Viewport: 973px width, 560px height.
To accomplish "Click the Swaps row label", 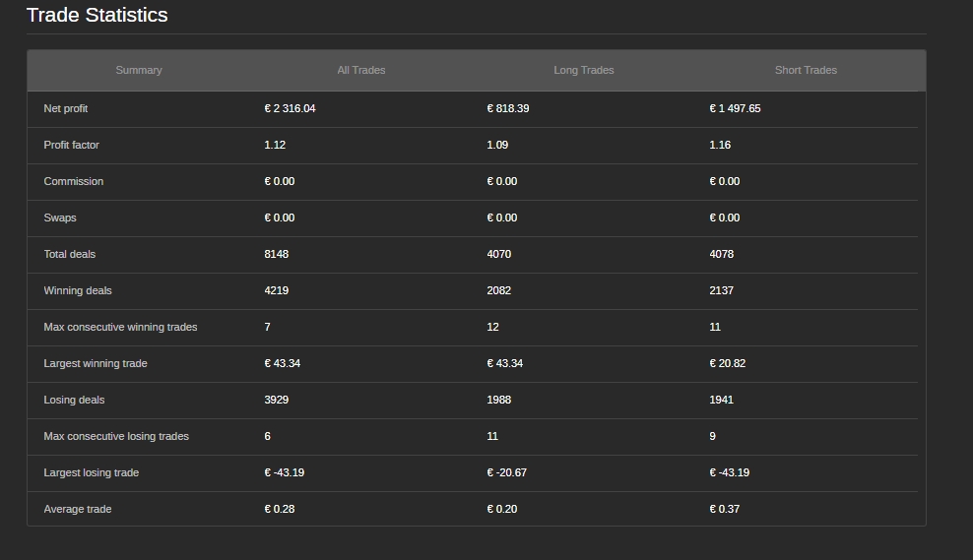I will [x=59, y=218].
